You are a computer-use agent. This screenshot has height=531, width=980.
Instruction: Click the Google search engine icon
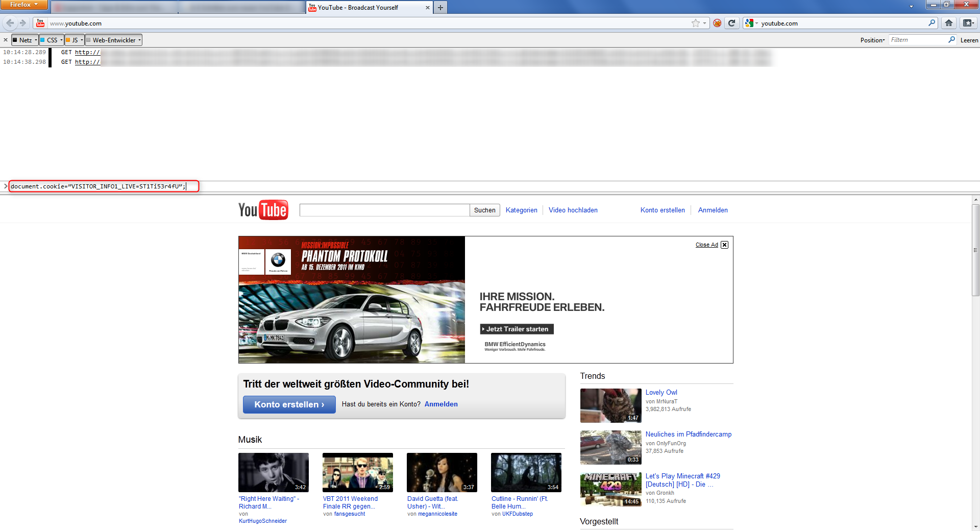point(749,23)
